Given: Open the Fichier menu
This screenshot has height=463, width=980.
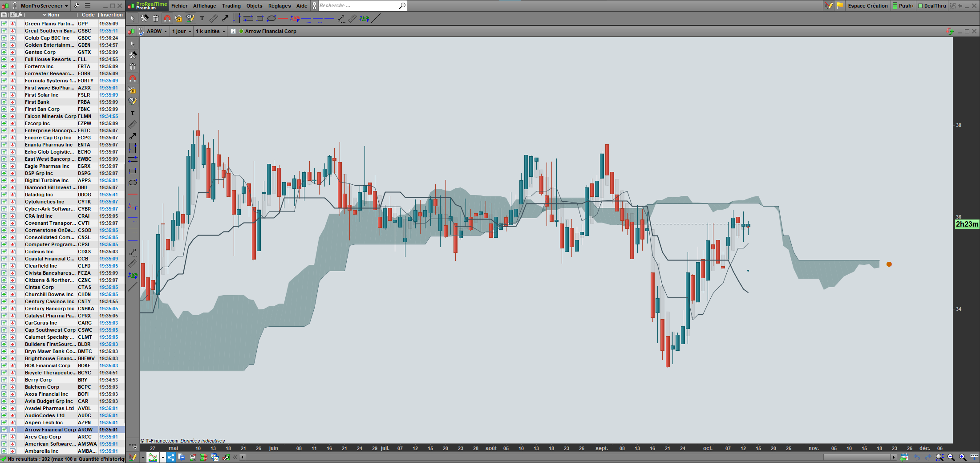Looking at the screenshot, I should pos(179,6).
